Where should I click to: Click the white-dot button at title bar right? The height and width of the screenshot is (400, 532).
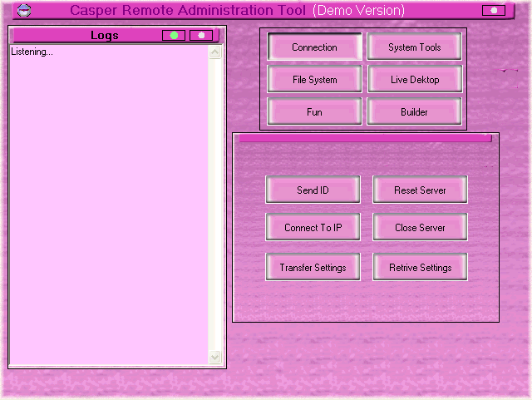(x=493, y=11)
